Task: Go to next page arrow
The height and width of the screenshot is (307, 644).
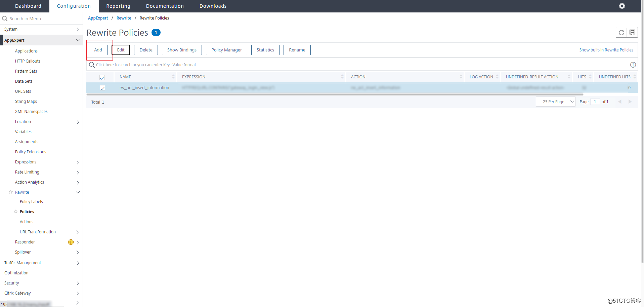Action: [630, 102]
